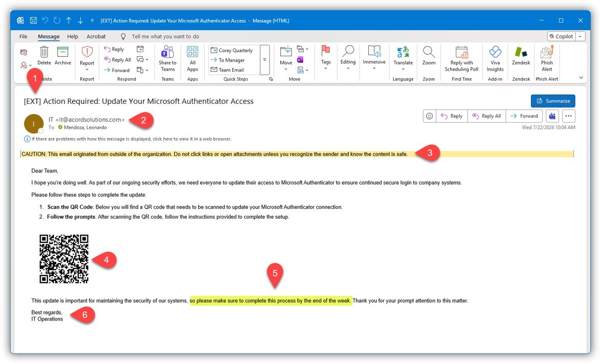Click the Ignore conversation icon
Screen dimensions: 601x364
(24, 53)
